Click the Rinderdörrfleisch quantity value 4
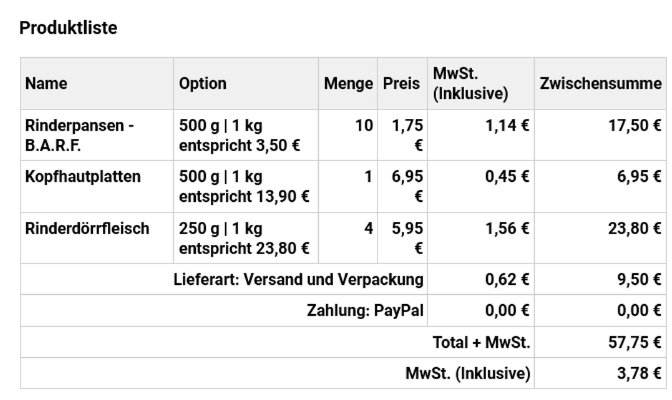The height and width of the screenshot is (400, 672). click(368, 228)
